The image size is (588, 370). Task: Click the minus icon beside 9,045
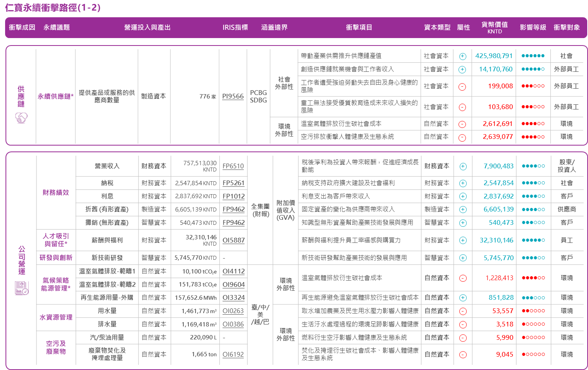coord(463,355)
